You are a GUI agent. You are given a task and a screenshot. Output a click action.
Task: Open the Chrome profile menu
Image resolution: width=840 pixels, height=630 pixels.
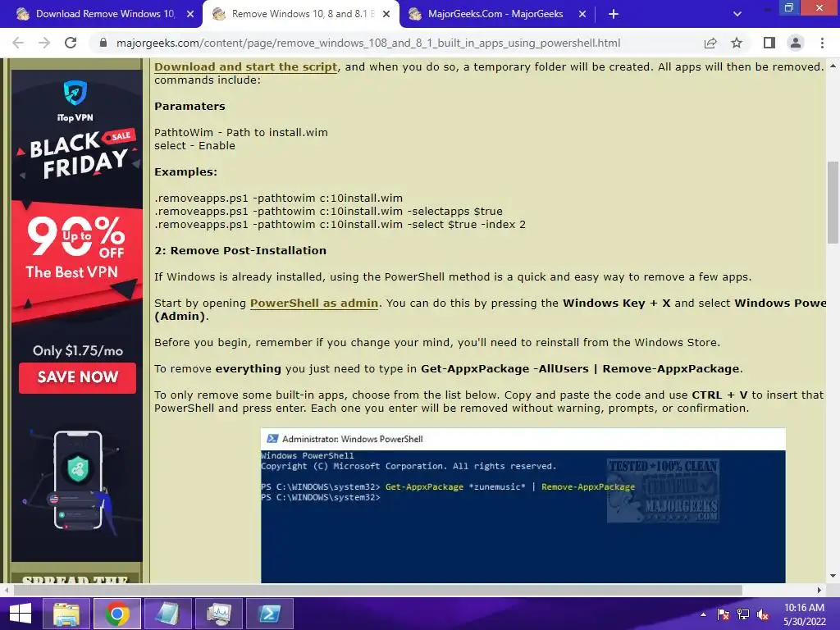pos(796,43)
